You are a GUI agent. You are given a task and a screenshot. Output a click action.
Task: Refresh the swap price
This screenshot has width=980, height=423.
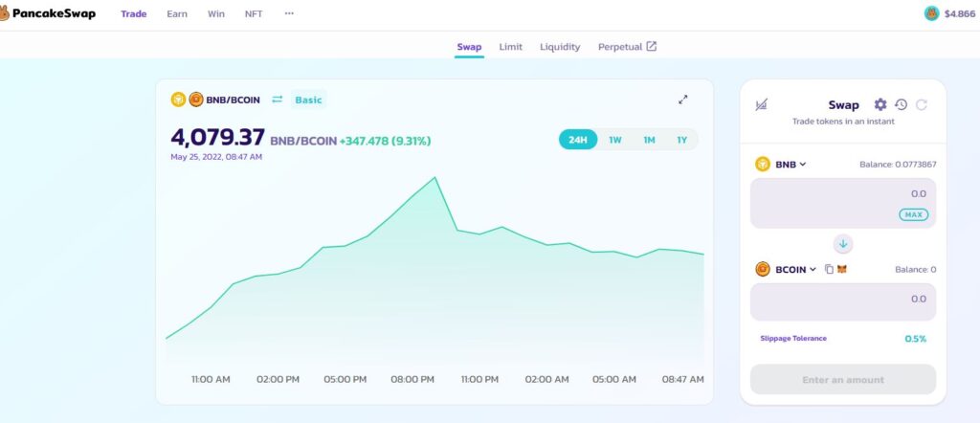click(x=922, y=105)
